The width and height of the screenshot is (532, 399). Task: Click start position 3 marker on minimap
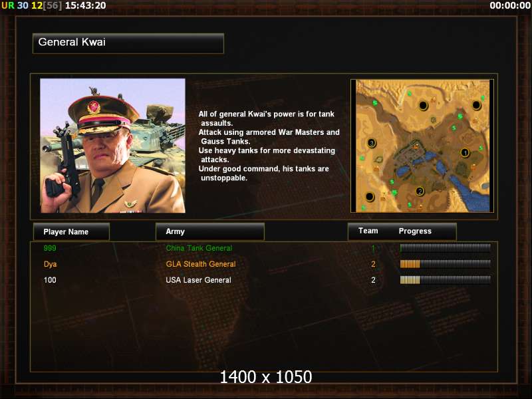(x=372, y=143)
